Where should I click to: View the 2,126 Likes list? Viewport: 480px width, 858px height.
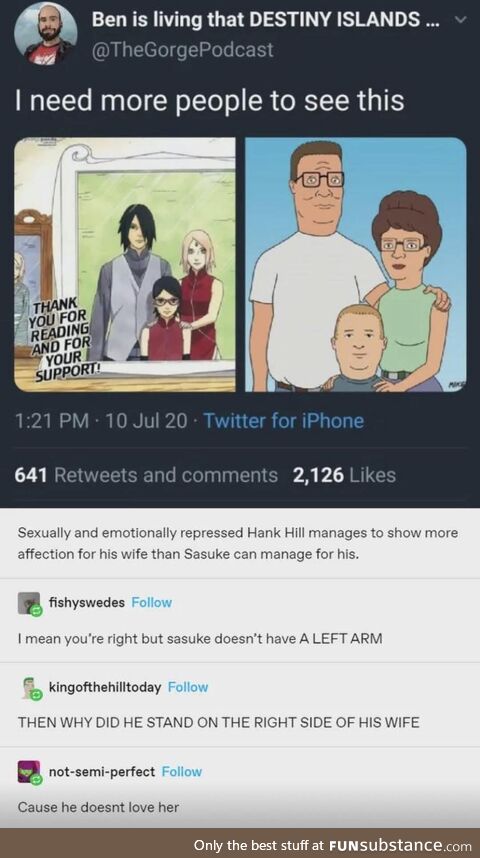point(344,475)
